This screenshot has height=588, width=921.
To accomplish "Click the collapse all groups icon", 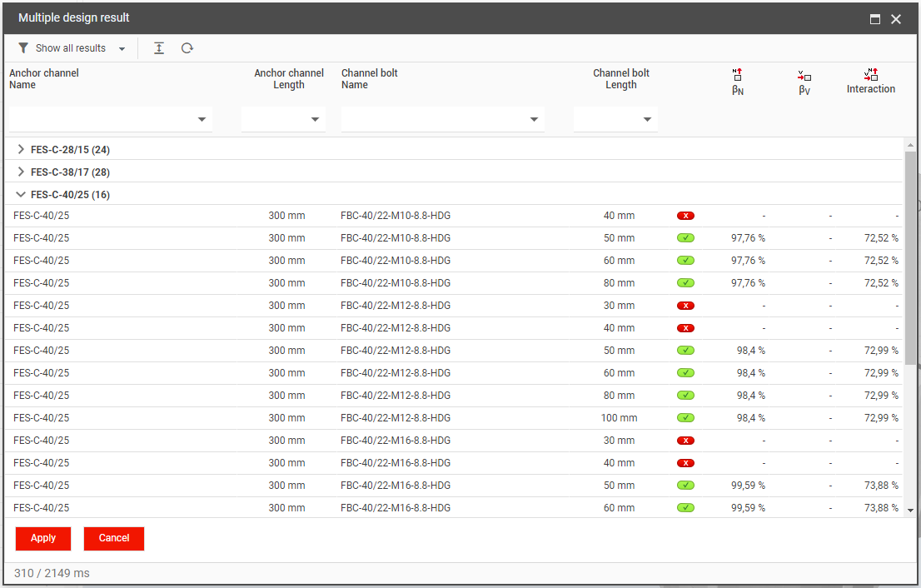I will (x=159, y=48).
